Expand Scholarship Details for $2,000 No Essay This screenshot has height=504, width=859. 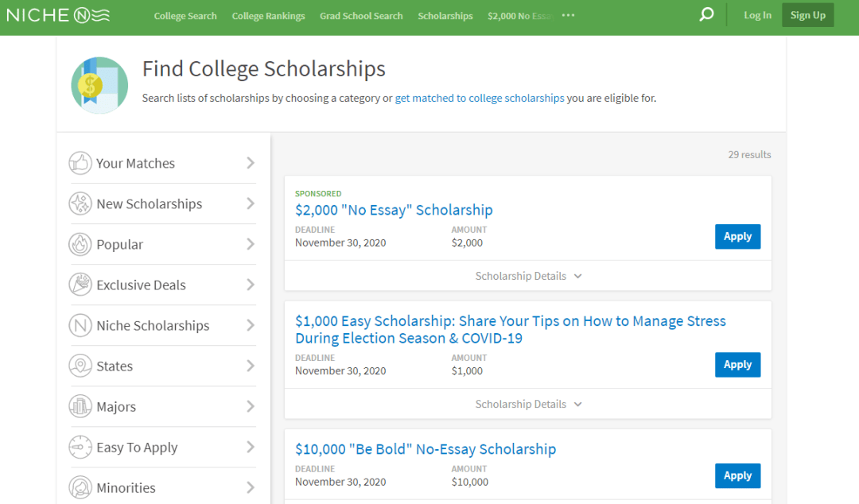pos(528,276)
